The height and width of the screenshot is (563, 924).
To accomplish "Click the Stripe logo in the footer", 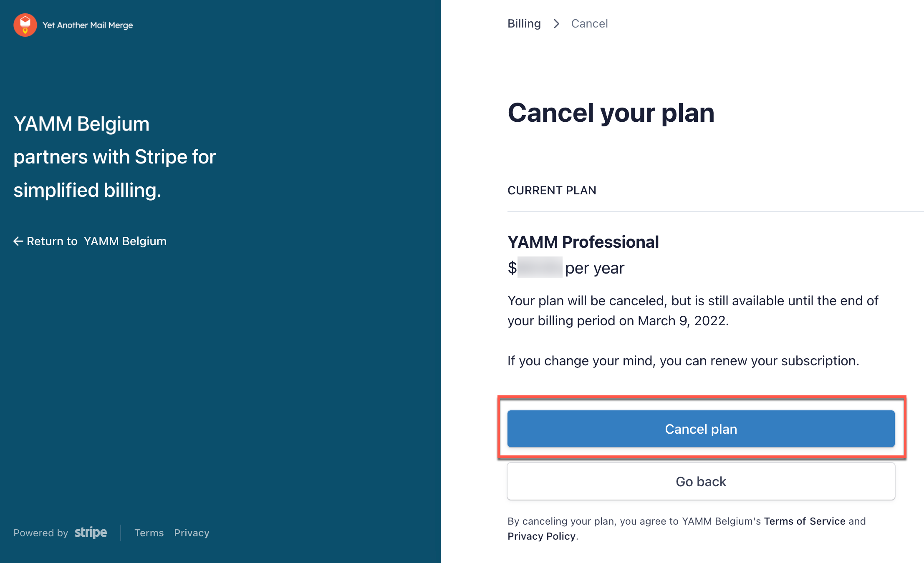I will 91,533.
